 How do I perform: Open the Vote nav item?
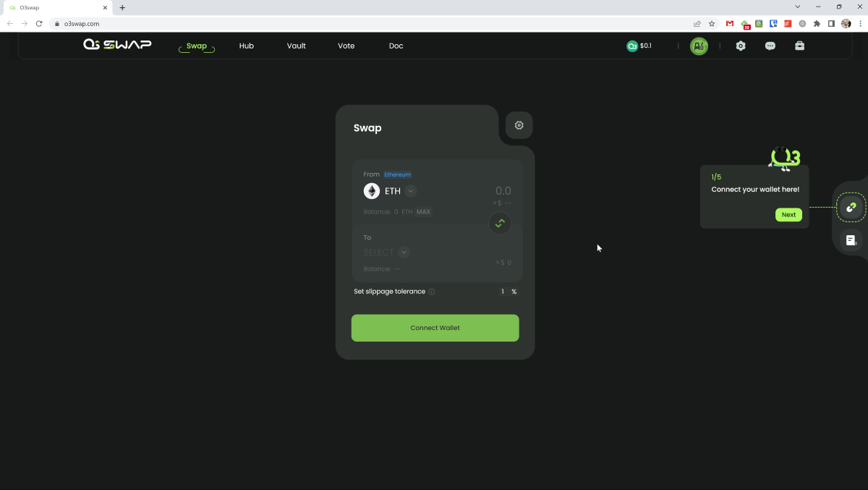(346, 46)
